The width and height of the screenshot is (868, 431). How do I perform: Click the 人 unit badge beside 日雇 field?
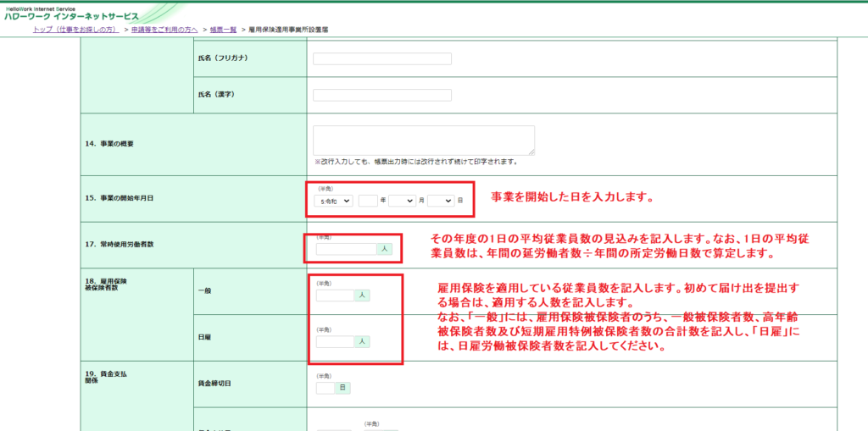tap(362, 341)
